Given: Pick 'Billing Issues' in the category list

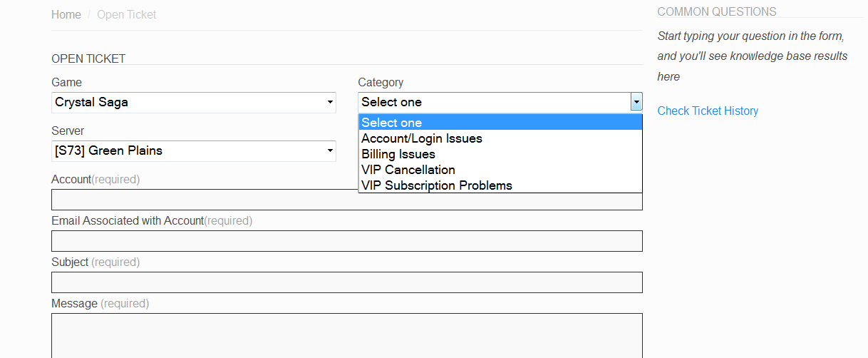Looking at the screenshot, I should click(x=398, y=154).
